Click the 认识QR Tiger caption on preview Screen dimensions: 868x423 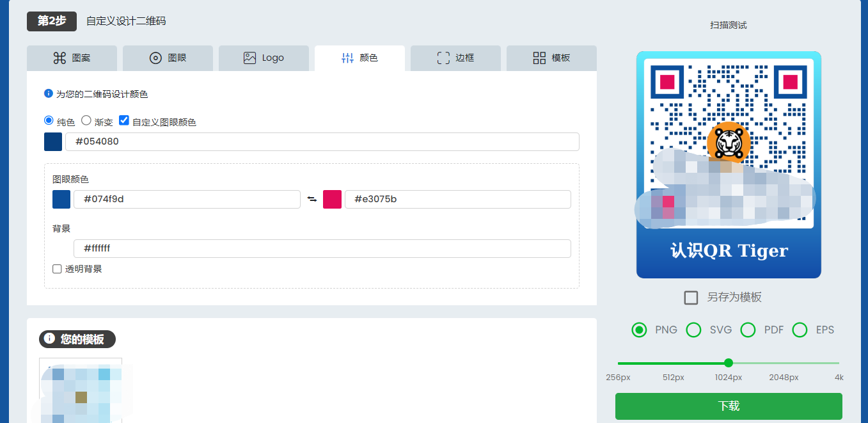(729, 250)
